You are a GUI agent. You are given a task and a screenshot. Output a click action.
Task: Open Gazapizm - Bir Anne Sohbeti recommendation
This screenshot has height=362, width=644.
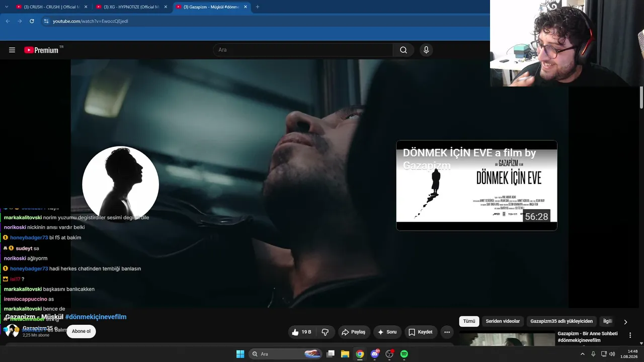coord(588,337)
